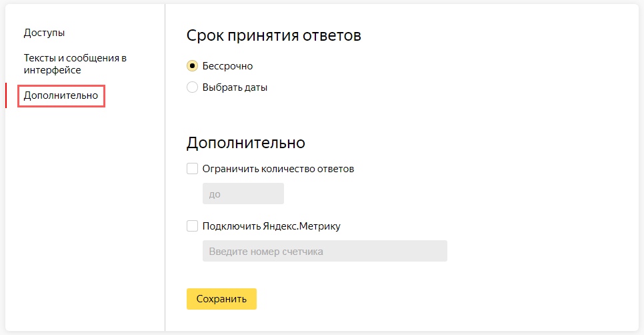Select the Дополнительно sidebar item
The width and height of the screenshot is (644, 335).
pos(61,95)
